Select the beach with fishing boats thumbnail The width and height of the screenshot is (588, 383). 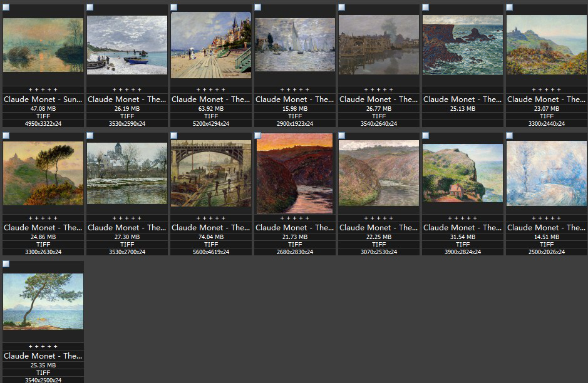pos(127,45)
